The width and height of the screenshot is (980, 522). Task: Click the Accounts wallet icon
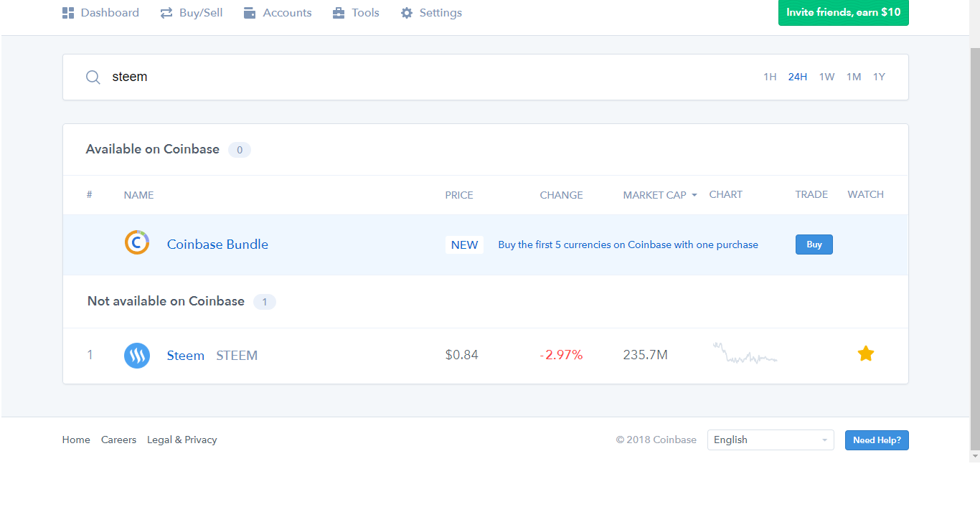(250, 13)
